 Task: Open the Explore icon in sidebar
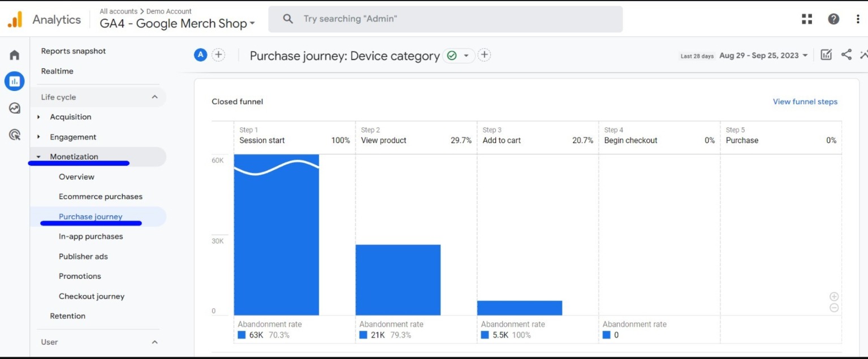15,108
